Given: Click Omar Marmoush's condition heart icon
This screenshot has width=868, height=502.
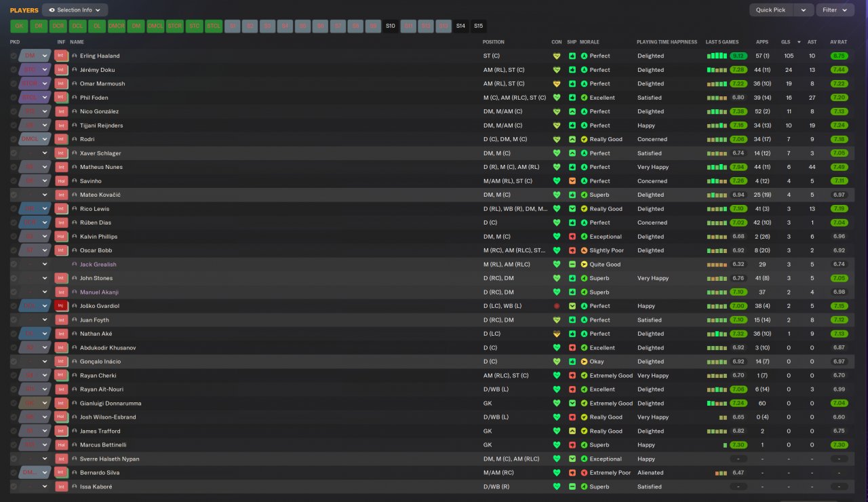Looking at the screenshot, I should point(557,84).
